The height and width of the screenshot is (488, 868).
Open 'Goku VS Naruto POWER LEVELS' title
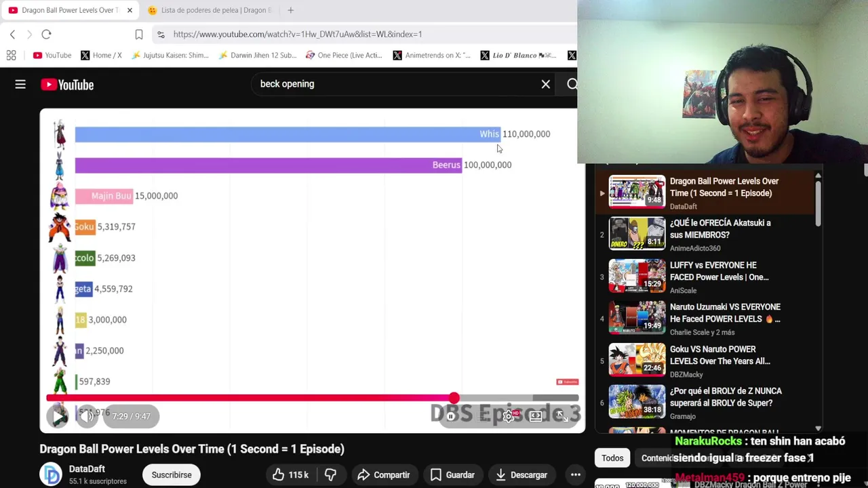tap(720, 355)
